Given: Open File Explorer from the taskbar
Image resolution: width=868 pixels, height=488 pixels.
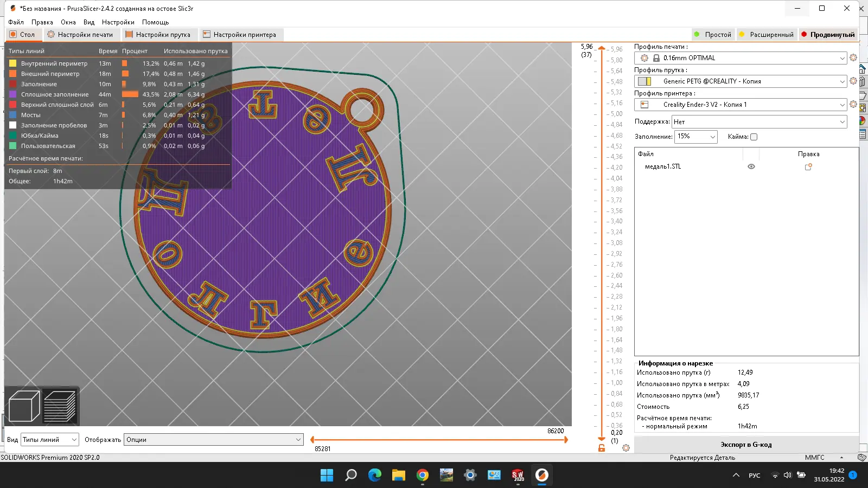Looking at the screenshot, I should click(399, 475).
